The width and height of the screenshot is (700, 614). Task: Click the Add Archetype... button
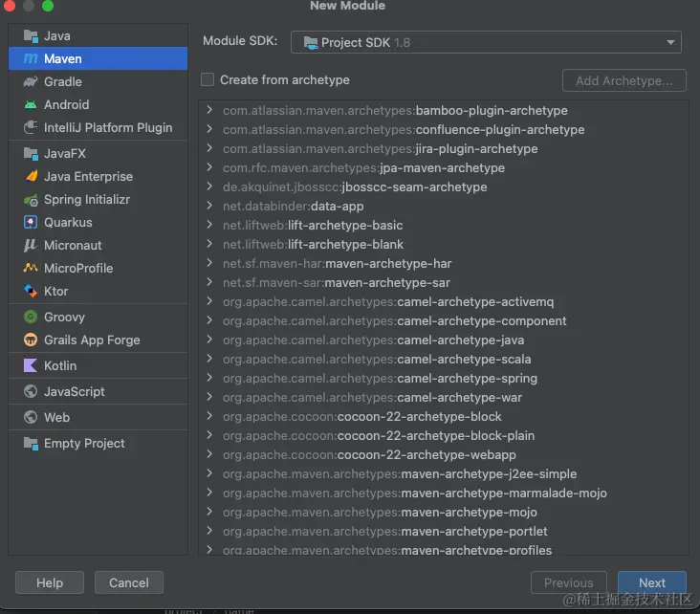coord(624,81)
